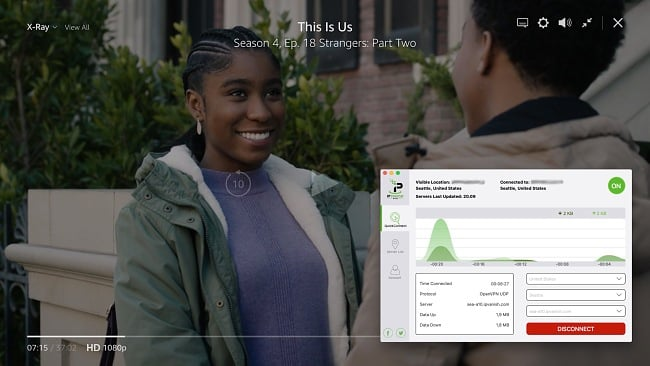Seek along the video progress bar
The height and width of the screenshot is (366, 650).
pyautogui.click(x=203, y=336)
